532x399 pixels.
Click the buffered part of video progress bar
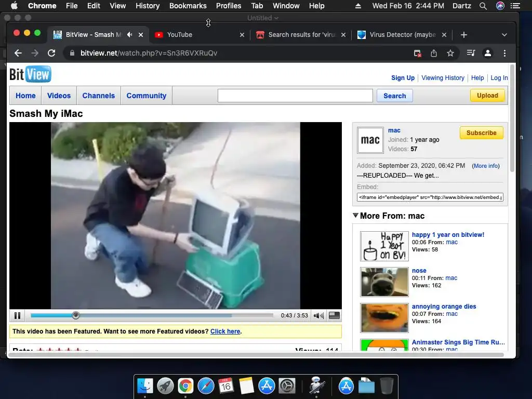point(156,315)
